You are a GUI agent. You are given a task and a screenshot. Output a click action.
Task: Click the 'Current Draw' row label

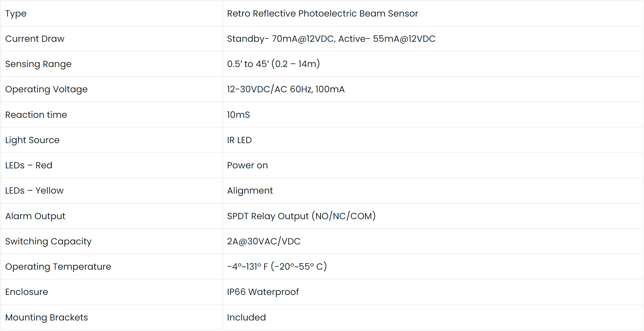click(35, 39)
